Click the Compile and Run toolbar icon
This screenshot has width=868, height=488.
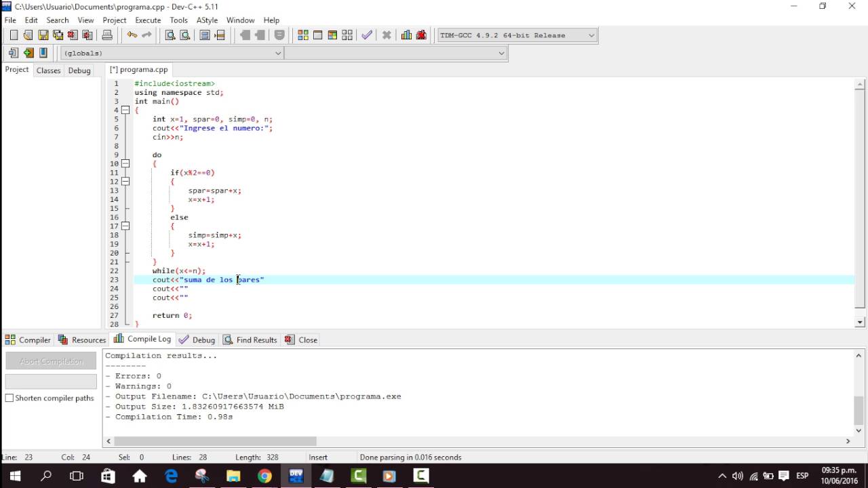332,35
